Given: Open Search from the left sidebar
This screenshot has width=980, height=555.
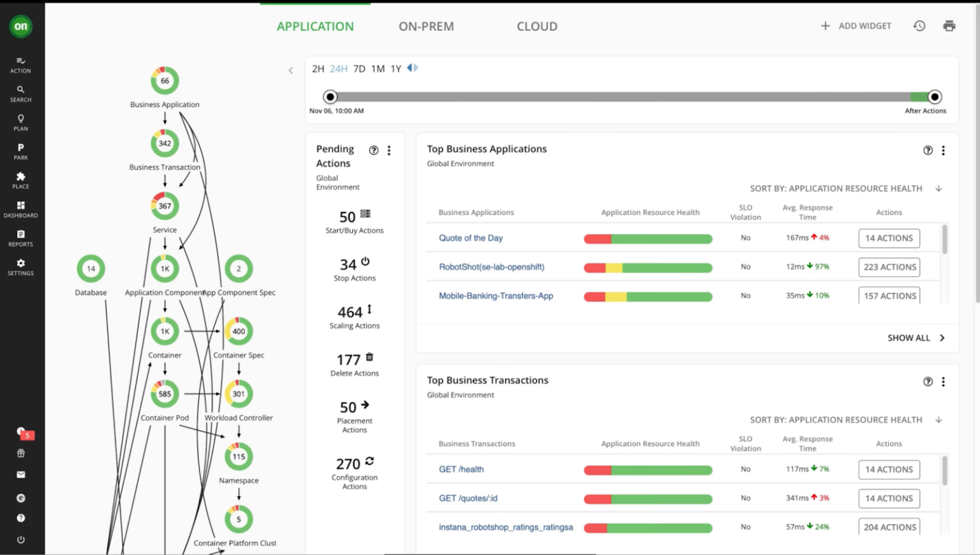Looking at the screenshot, I should pyautogui.click(x=20, y=94).
